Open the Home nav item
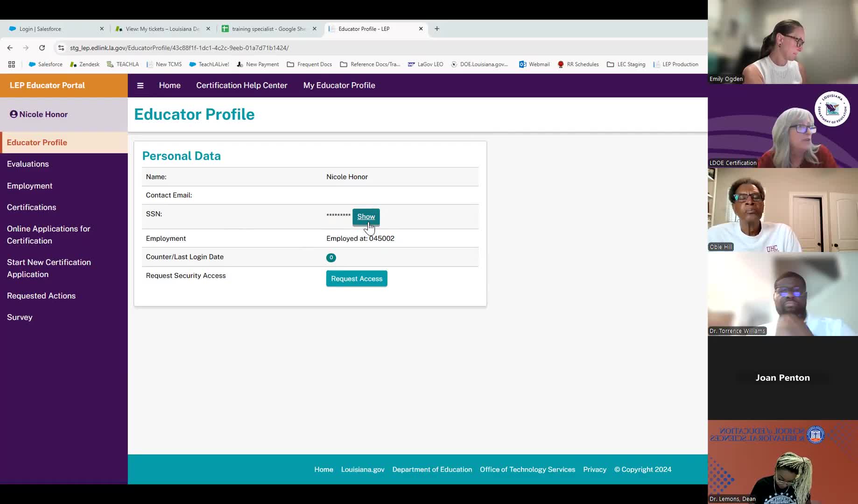 point(169,85)
